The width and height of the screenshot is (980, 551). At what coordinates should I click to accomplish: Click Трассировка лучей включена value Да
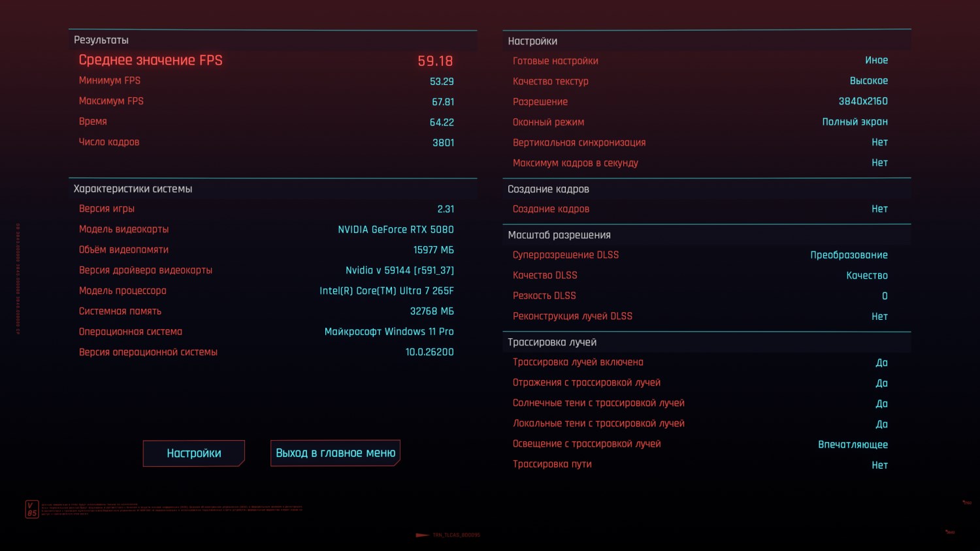(x=881, y=362)
